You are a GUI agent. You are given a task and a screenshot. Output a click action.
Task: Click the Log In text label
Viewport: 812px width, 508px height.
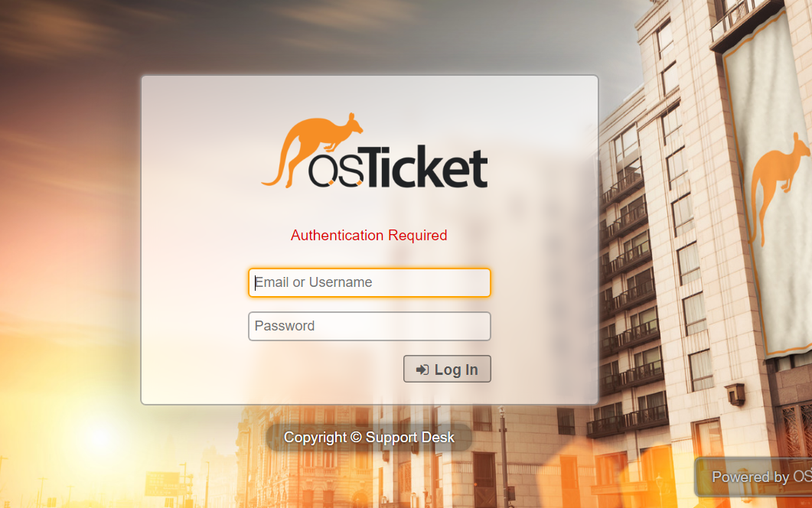tap(456, 370)
